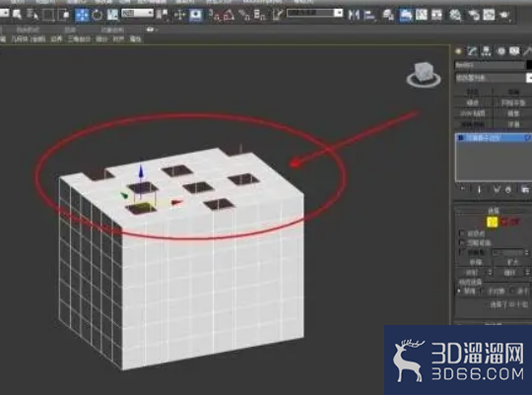The width and height of the screenshot is (532, 395).
Task: Open the Render Setup dialog
Action: pos(473,15)
